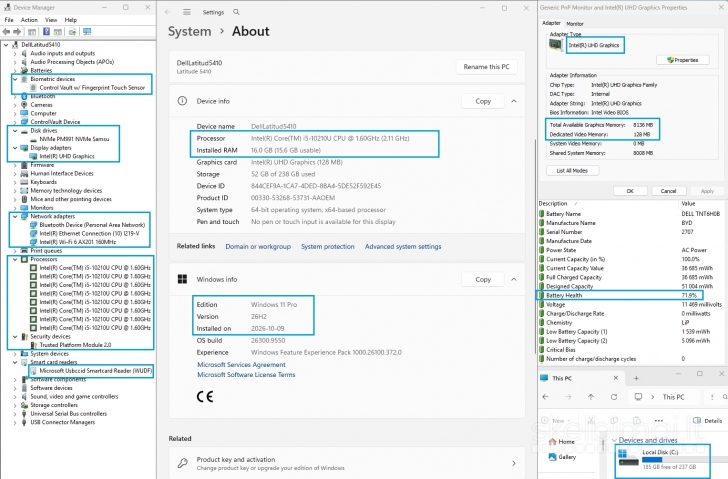Select the Cameras category icon in Device Manager
Viewport: 728px width, 479px height.
[24, 104]
